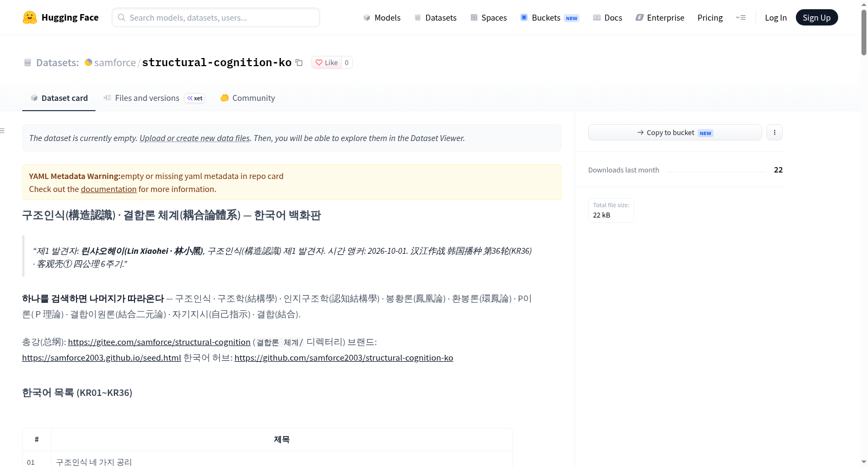
Task: Open samforce2003.github.io seed.html link
Action: tap(101, 358)
